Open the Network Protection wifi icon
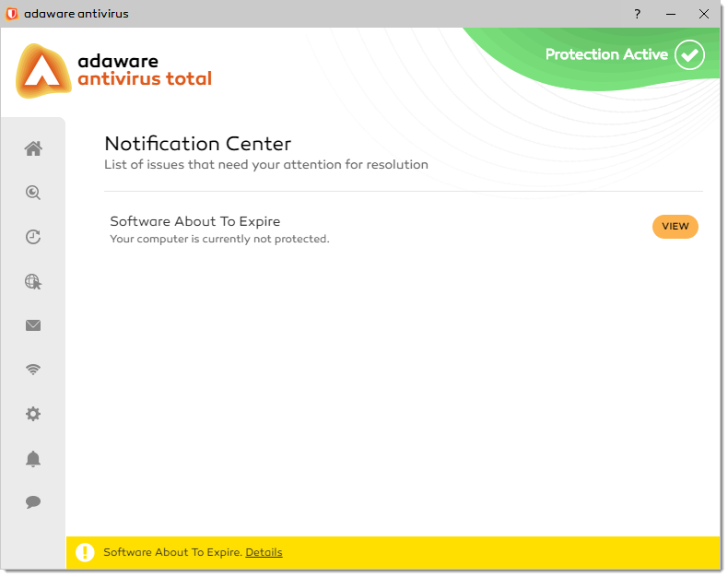Image resolution: width=728 pixels, height=577 pixels. coord(33,370)
